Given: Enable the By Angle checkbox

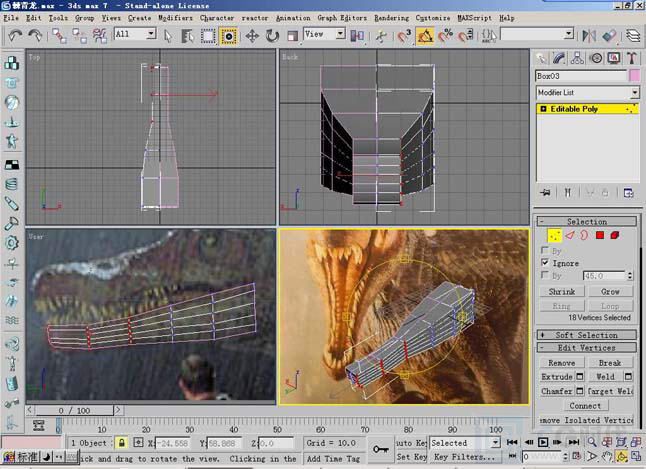Looking at the screenshot, I should [x=545, y=275].
